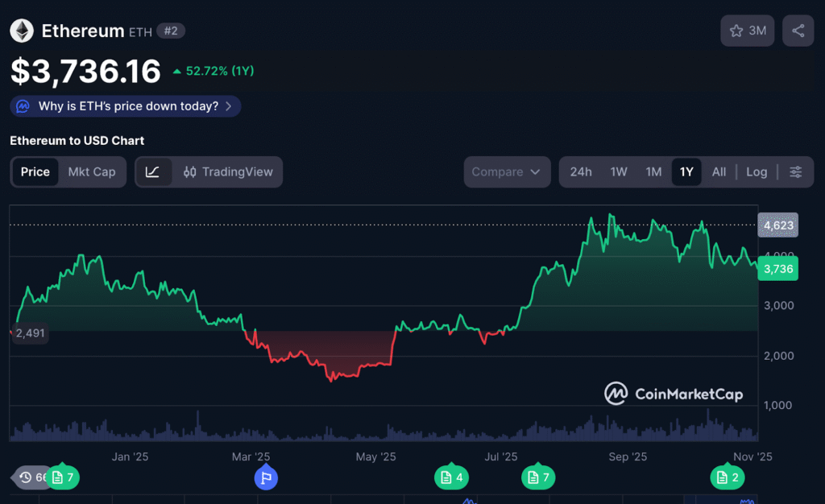The width and height of the screenshot is (825, 504).
Task: Open the Compare dropdown
Action: (x=507, y=172)
